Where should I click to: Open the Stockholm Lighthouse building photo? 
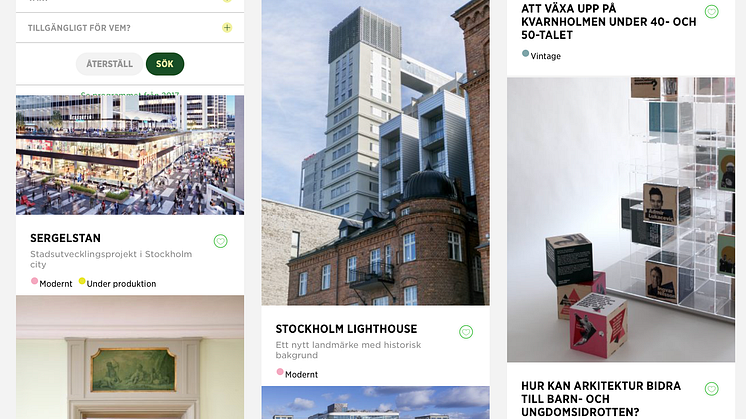click(375, 152)
